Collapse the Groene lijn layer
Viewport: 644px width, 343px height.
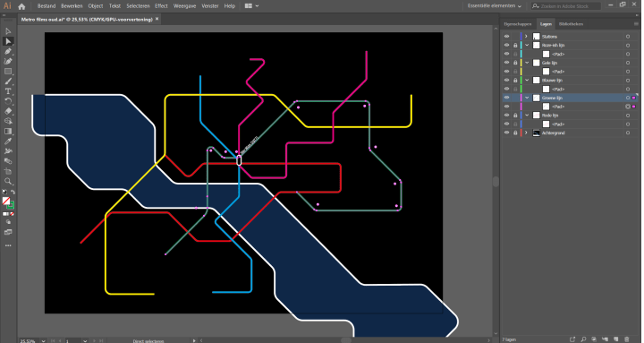click(x=527, y=98)
